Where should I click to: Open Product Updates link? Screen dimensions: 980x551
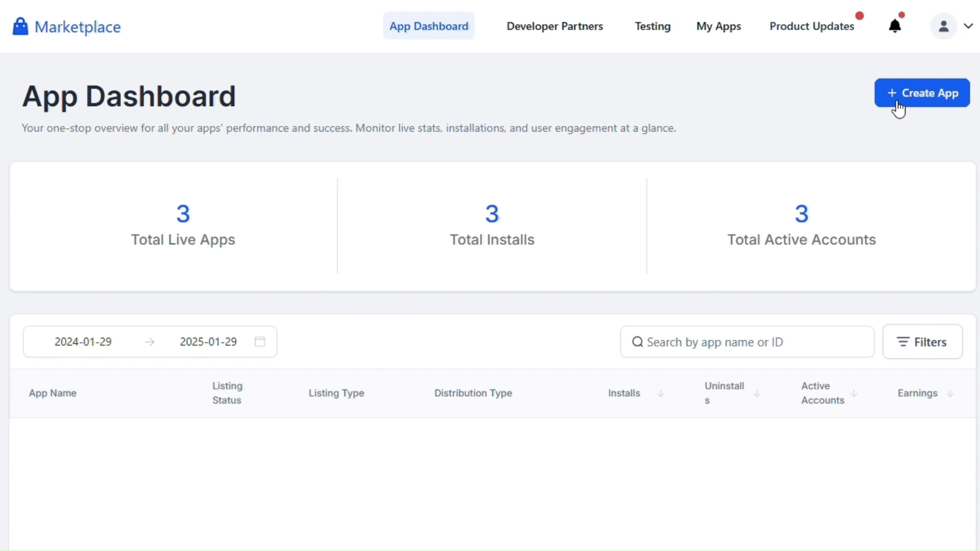click(x=812, y=26)
